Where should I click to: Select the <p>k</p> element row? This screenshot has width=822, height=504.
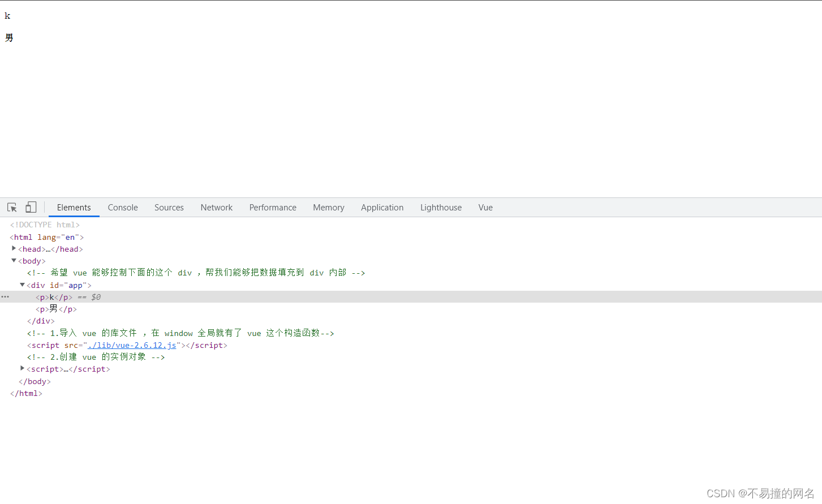pyautogui.click(x=411, y=297)
